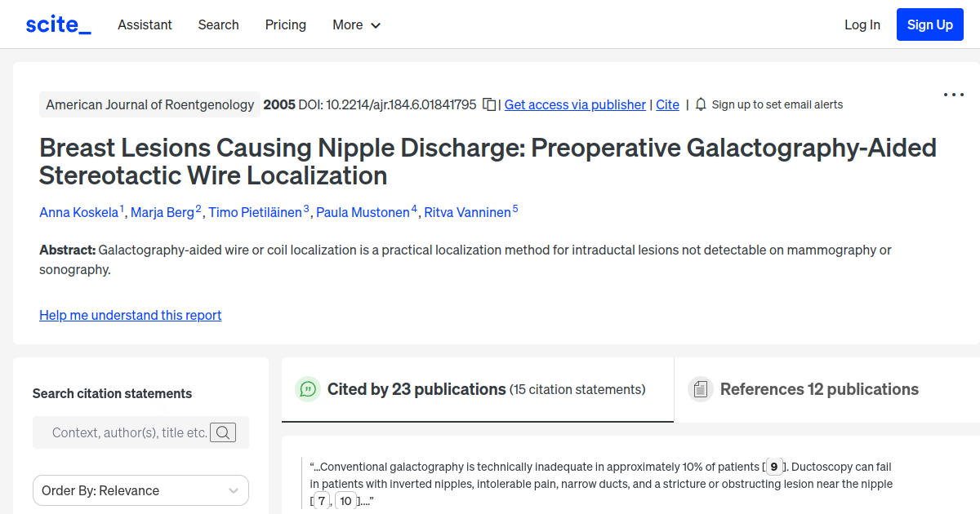Expand the Order By: Relevance dropdown
The height and width of the screenshot is (514, 980).
coord(140,490)
